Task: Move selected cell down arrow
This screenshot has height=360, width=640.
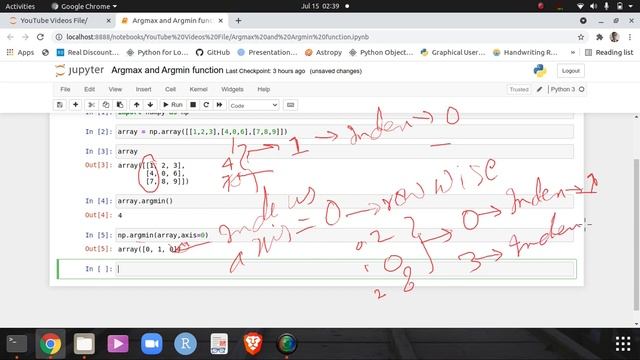Action: pos(150,105)
